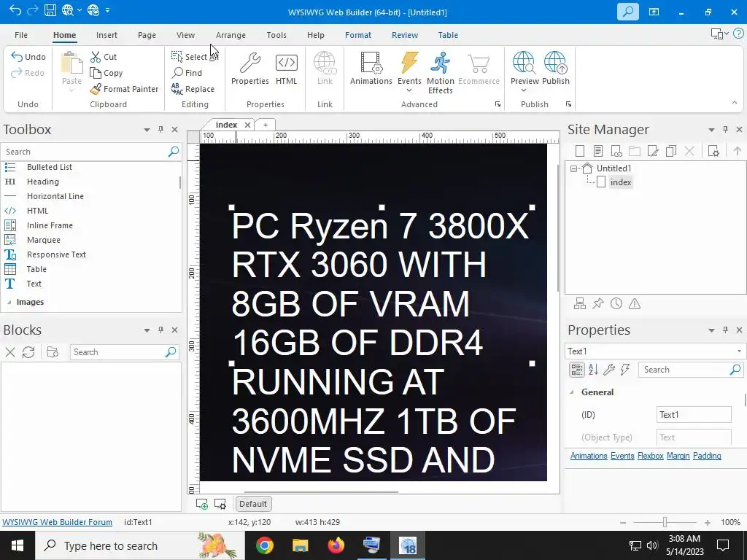Open the Arrange ribbon tab
This screenshot has width=747, height=560.
pyautogui.click(x=231, y=35)
